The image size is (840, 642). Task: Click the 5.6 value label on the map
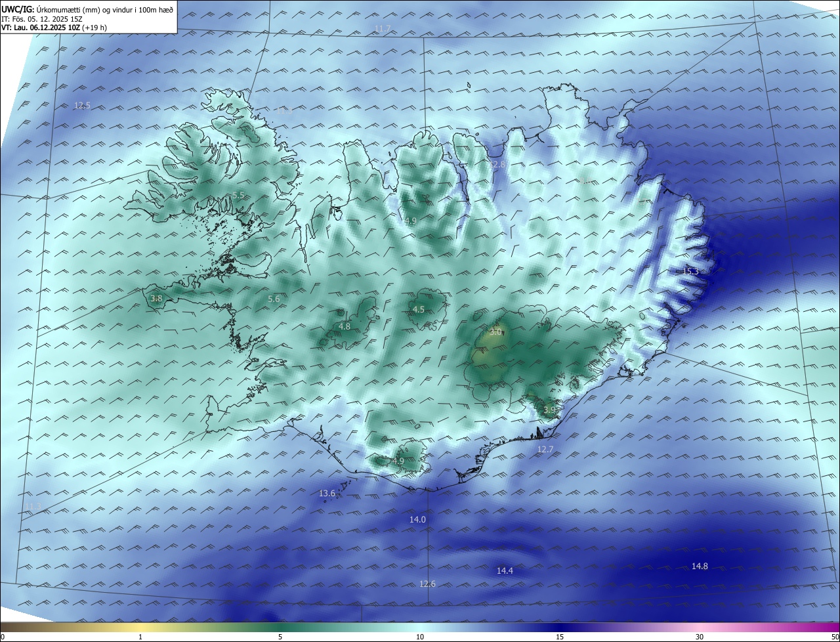(274, 299)
